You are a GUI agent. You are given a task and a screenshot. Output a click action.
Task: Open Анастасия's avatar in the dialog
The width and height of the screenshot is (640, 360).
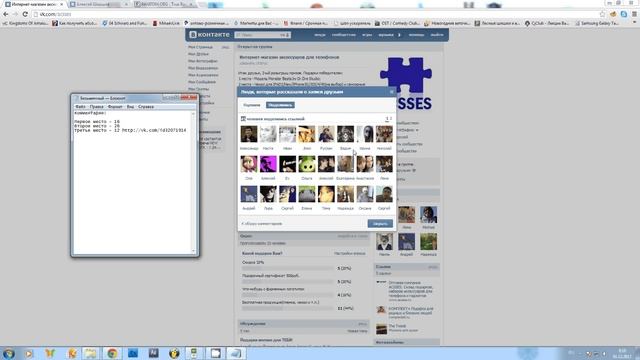point(365,164)
